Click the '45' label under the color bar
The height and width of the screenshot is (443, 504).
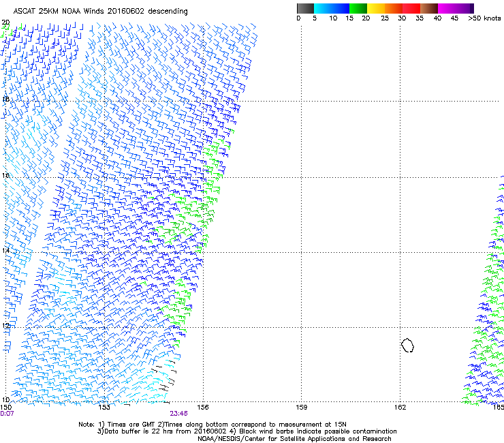coord(454,18)
